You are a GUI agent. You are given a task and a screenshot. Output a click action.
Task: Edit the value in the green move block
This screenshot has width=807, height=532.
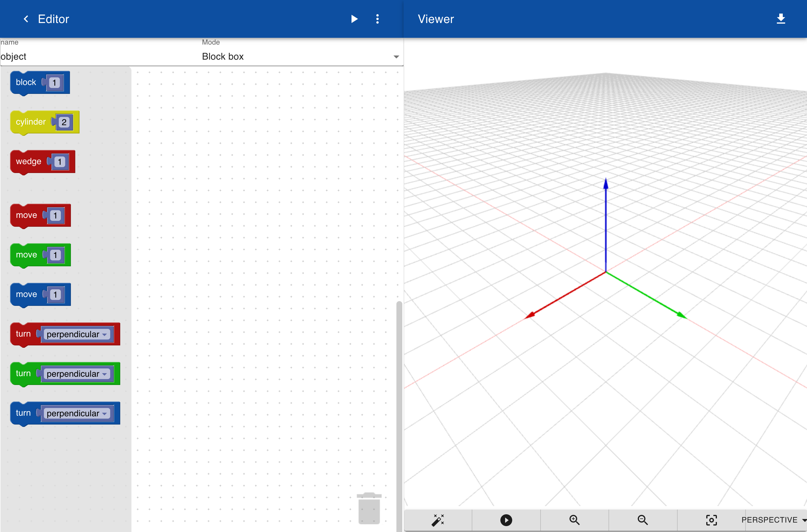click(x=55, y=255)
